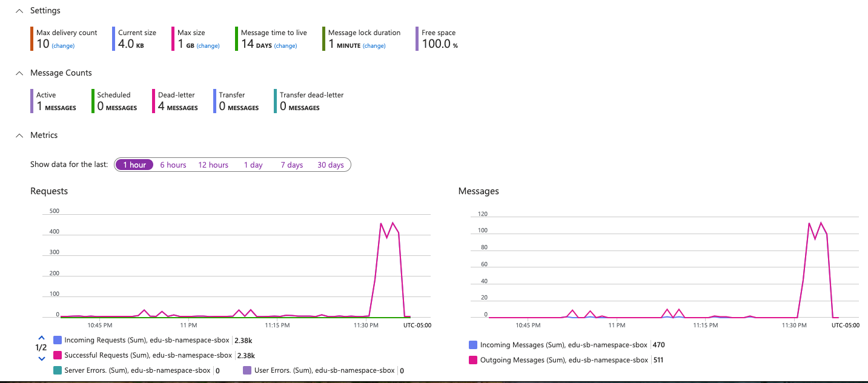Click change link for Max size
This screenshot has height=383, width=868.
pos(208,46)
